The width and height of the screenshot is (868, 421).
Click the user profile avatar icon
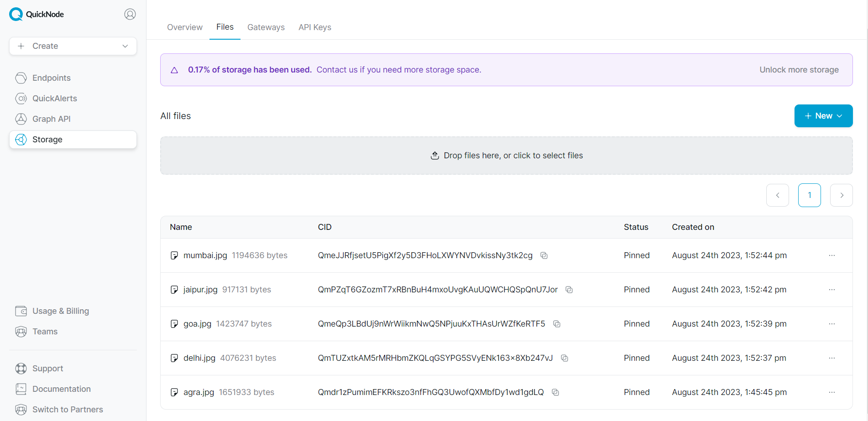tap(130, 14)
